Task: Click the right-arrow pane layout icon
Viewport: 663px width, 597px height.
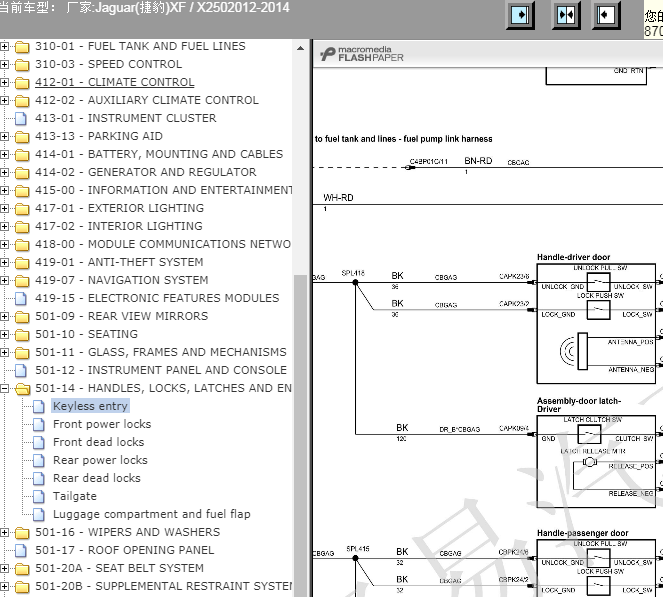Action: click(522, 16)
